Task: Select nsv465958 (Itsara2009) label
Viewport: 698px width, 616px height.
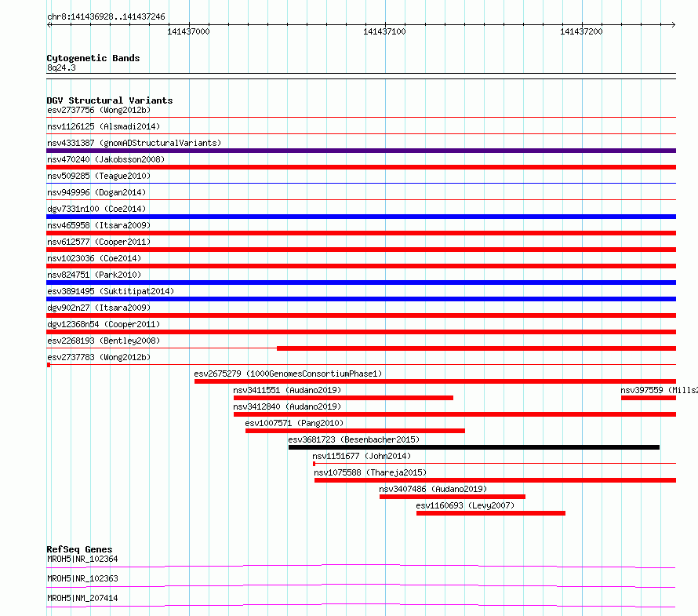Action: point(99,225)
